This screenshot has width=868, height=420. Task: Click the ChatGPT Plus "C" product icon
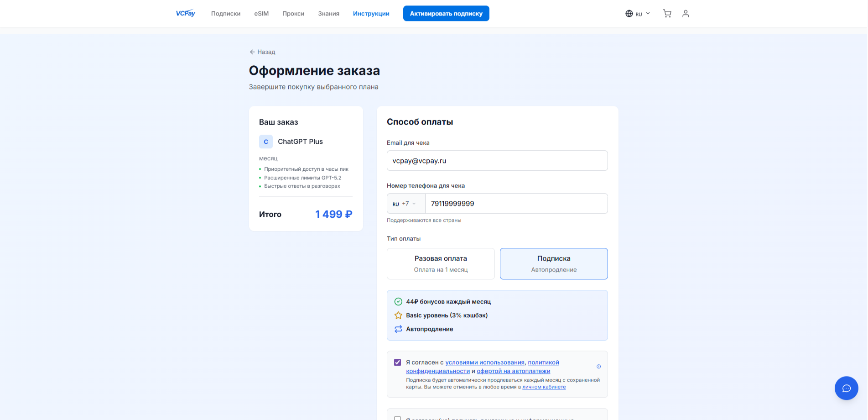click(266, 142)
